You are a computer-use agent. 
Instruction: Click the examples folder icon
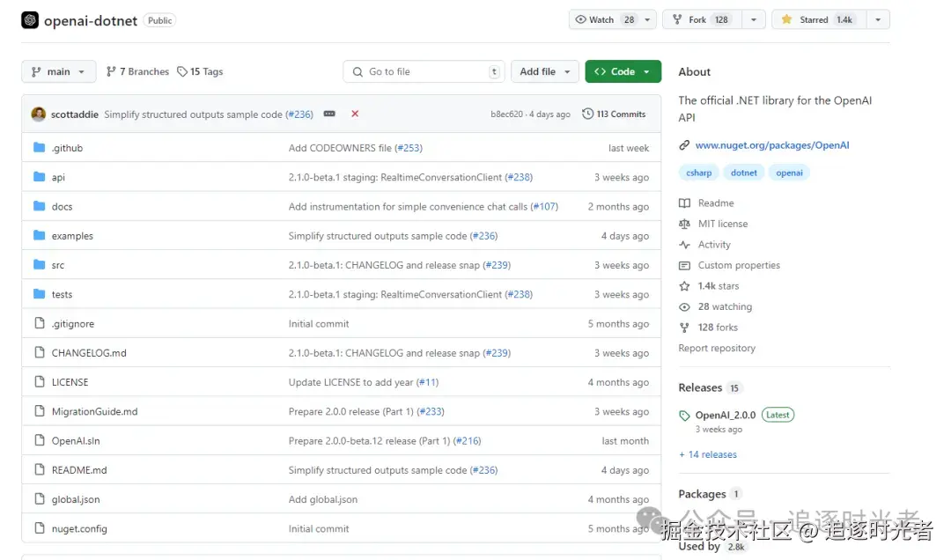tap(40, 235)
